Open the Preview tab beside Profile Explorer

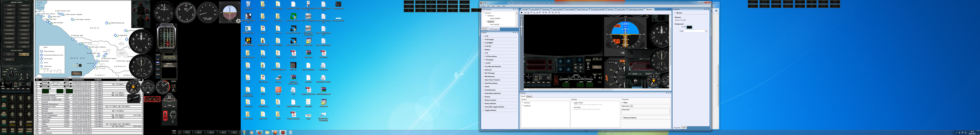pyautogui.click(x=485, y=29)
